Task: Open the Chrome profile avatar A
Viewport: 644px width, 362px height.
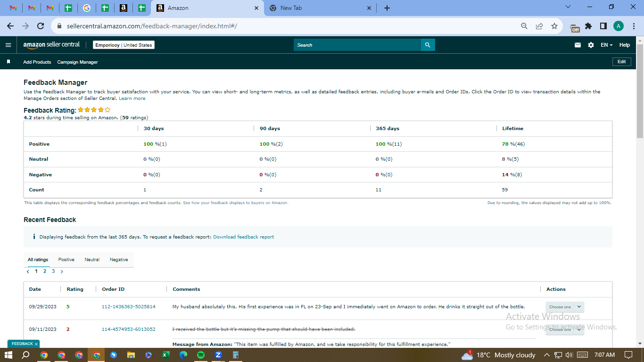Action: (x=618, y=26)
